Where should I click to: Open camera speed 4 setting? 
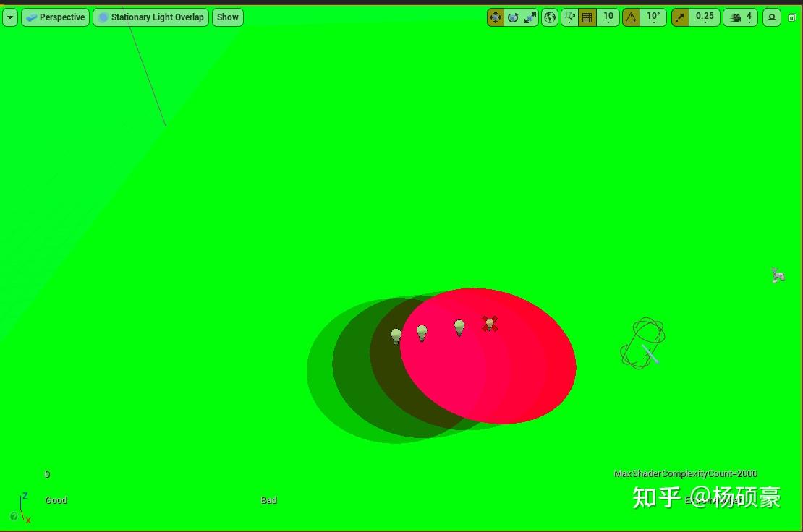tap(740, 17)
